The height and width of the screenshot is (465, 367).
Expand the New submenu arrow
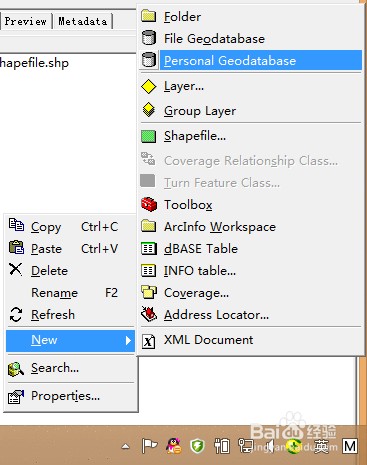click(x=128, y=340)
